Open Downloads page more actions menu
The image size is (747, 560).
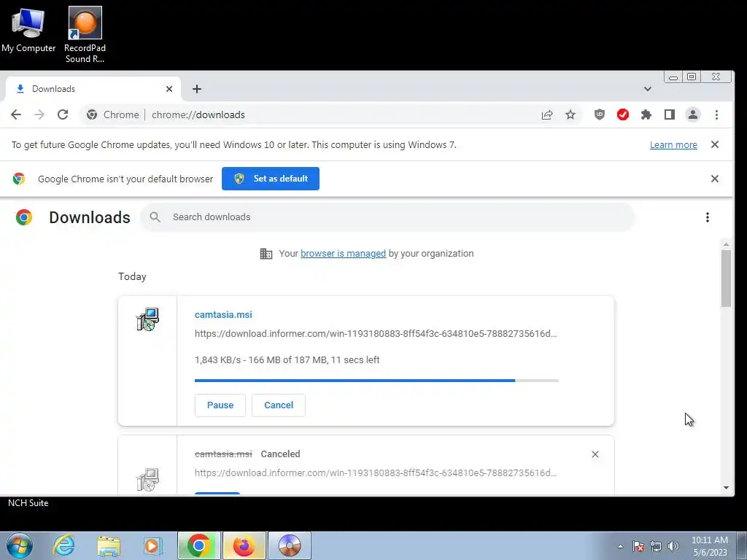coord(708,217)
